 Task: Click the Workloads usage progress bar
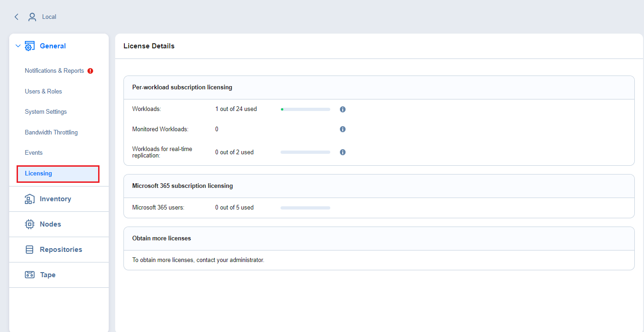pyautogui.click(x=305, y=109)
